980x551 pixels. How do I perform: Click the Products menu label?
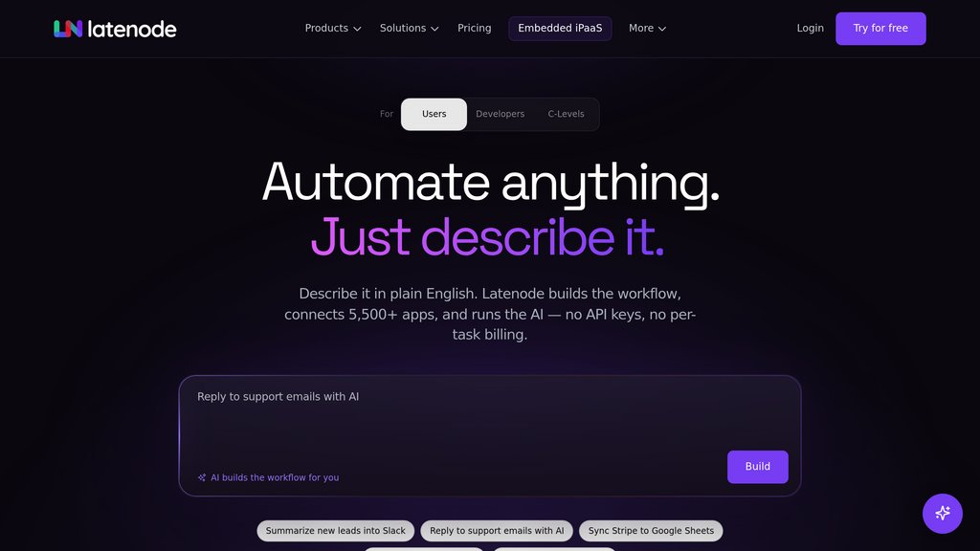coord(326,28)
